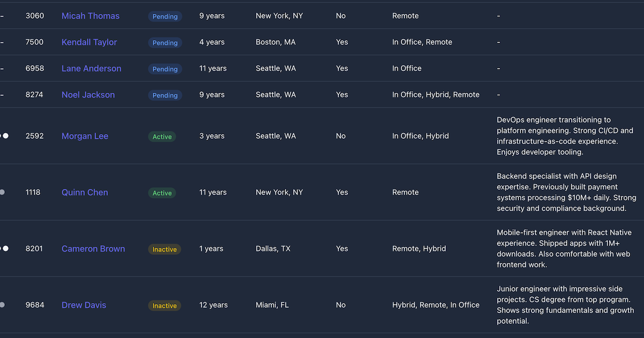Click gray dot beside ID 1118
The height and width of the screenshot is (338, 644).
pyautogui.click(x=2, y=193)
